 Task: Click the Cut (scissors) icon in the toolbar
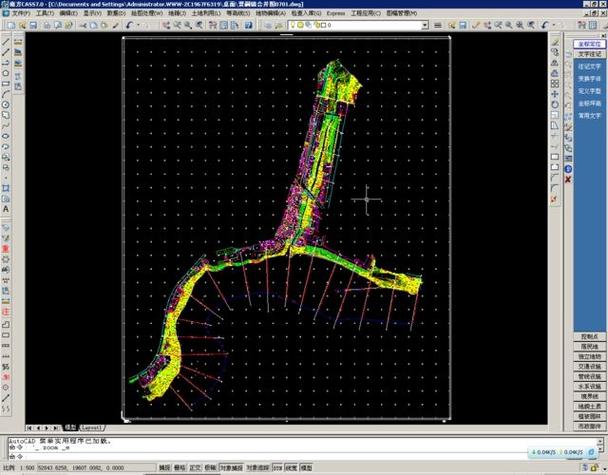tap(83, 25)
